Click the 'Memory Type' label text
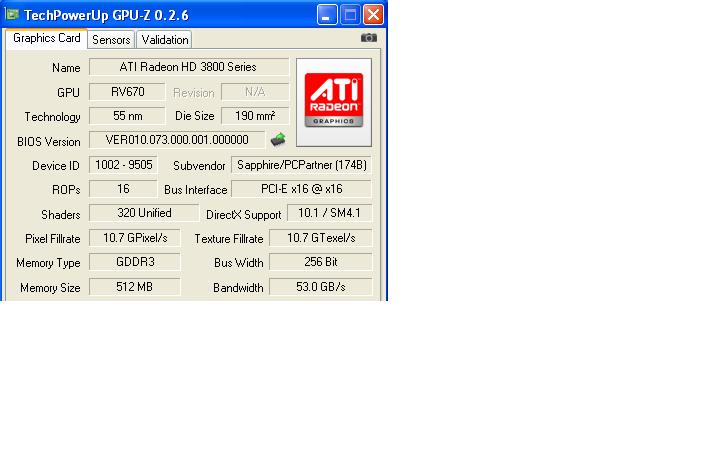Screen dimensions: 720x450 pyautogui.click(x=48, y=263)
